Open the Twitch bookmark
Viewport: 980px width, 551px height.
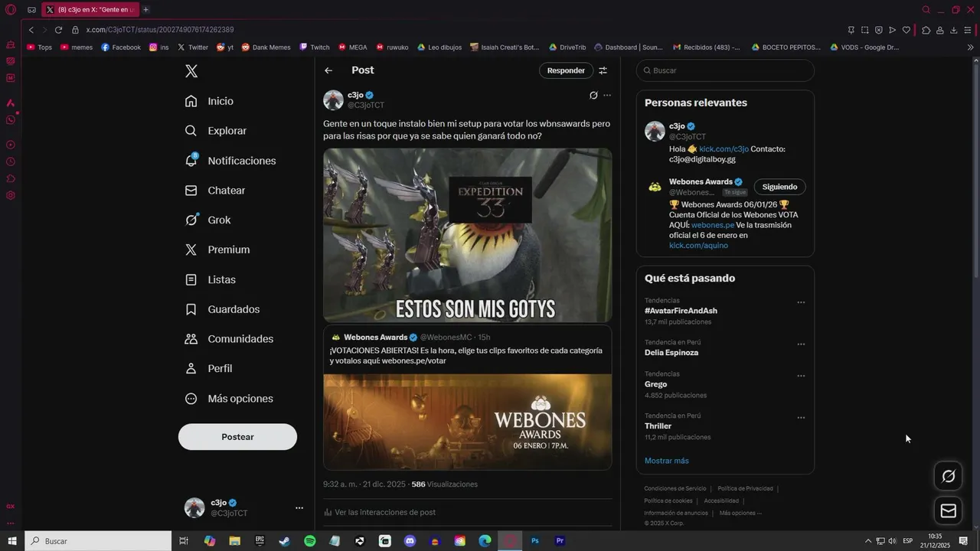point(315,47)
